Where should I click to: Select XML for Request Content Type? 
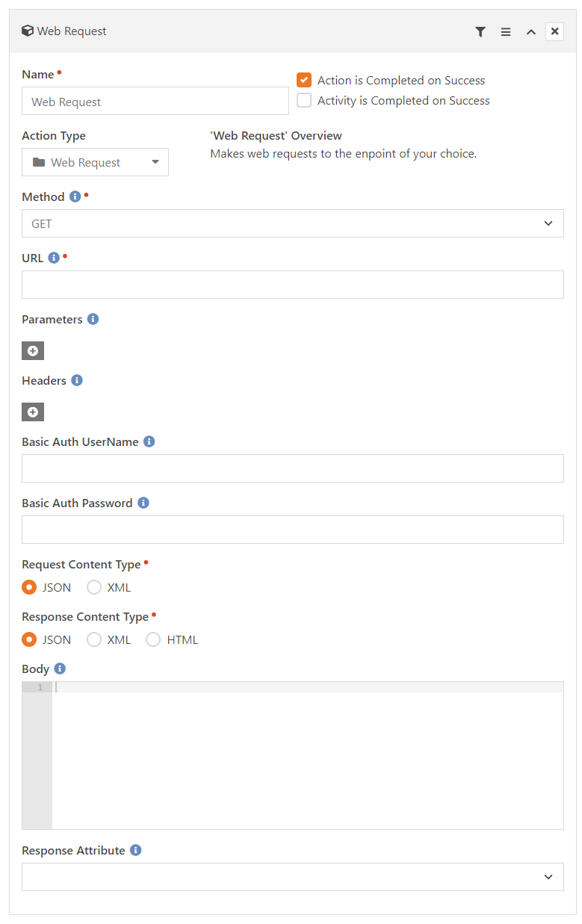click(x=94, y=587)
